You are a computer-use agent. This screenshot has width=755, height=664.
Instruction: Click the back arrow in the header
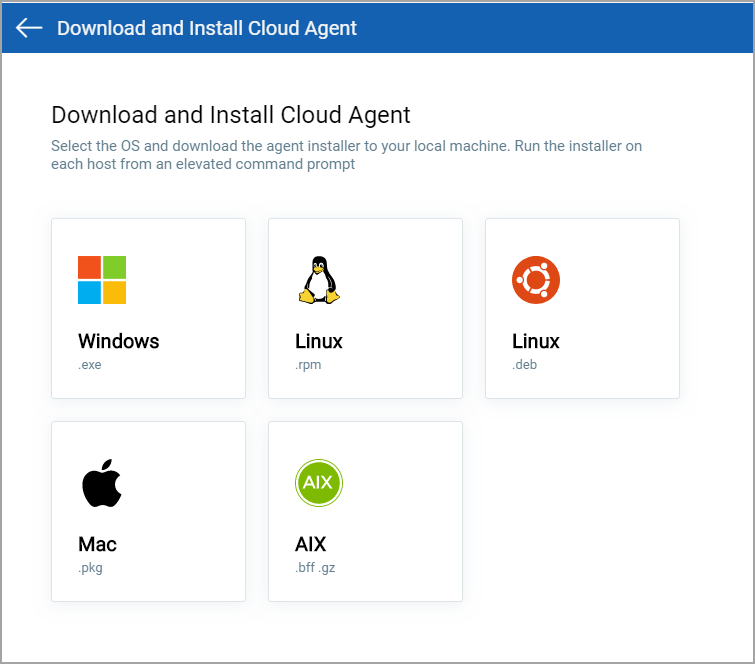29,27
